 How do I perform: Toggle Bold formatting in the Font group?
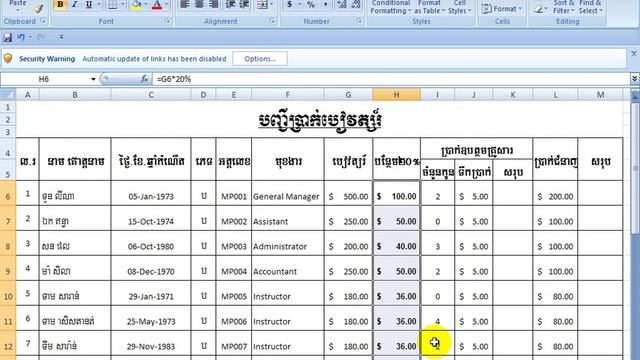coord(60,5)
